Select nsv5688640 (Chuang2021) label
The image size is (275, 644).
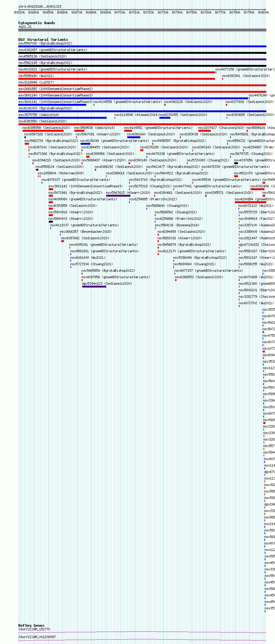(x=167, y=206)
